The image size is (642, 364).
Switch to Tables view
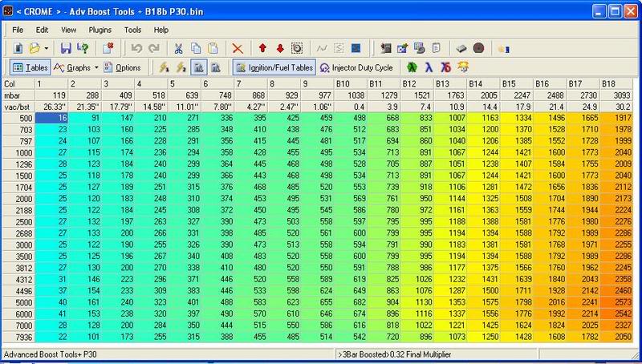coord(30,67)
